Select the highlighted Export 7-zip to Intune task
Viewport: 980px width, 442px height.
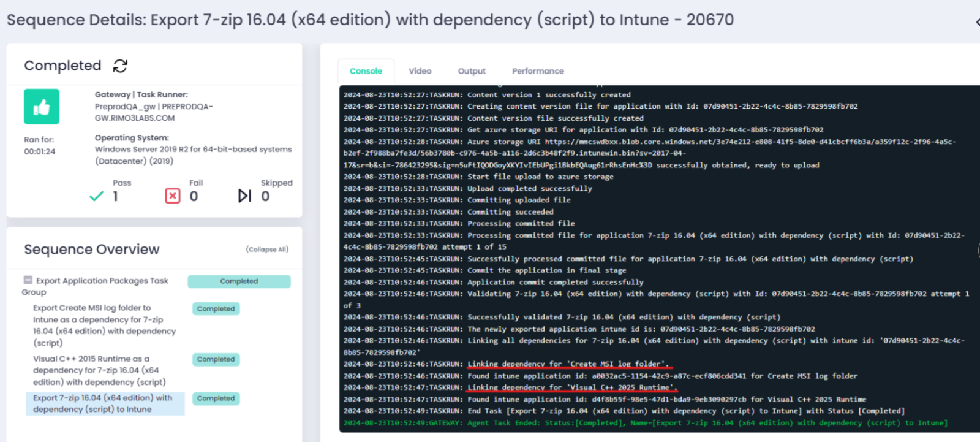pyautogui.click(x=103, y=403)
